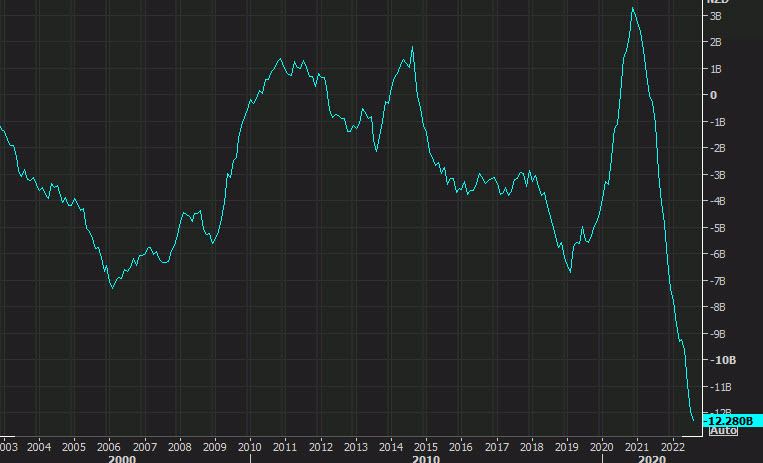Click the -1B y-axis label

coord(717,122)
